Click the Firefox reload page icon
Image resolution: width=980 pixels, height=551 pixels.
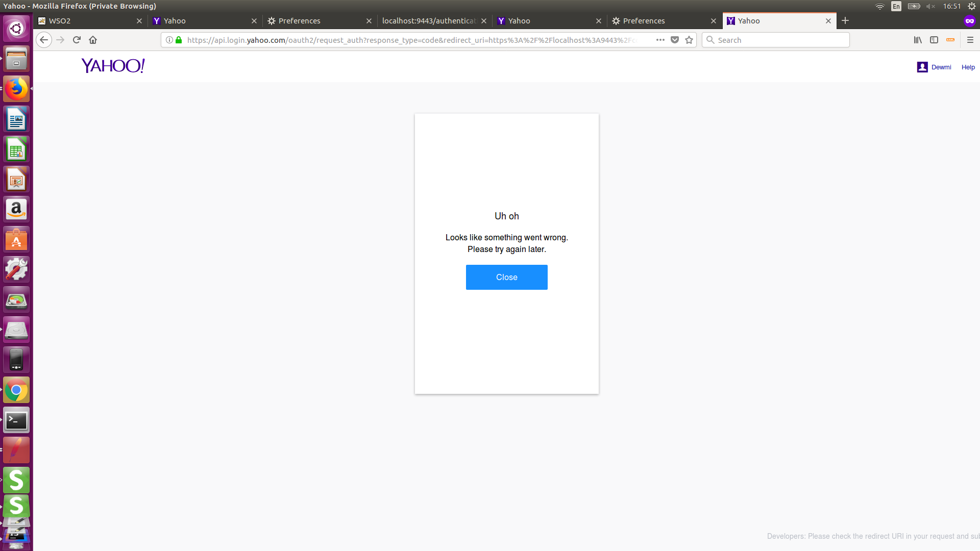coord(77,40)
